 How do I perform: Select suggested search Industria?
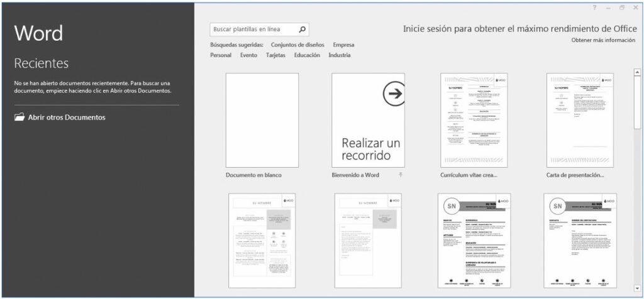coord(339,55)
